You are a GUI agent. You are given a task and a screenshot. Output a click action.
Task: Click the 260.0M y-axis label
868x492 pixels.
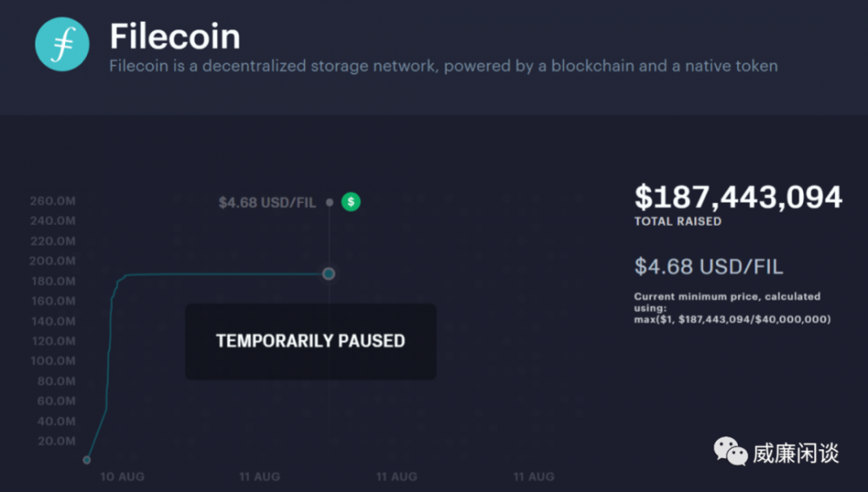[53, 200]
